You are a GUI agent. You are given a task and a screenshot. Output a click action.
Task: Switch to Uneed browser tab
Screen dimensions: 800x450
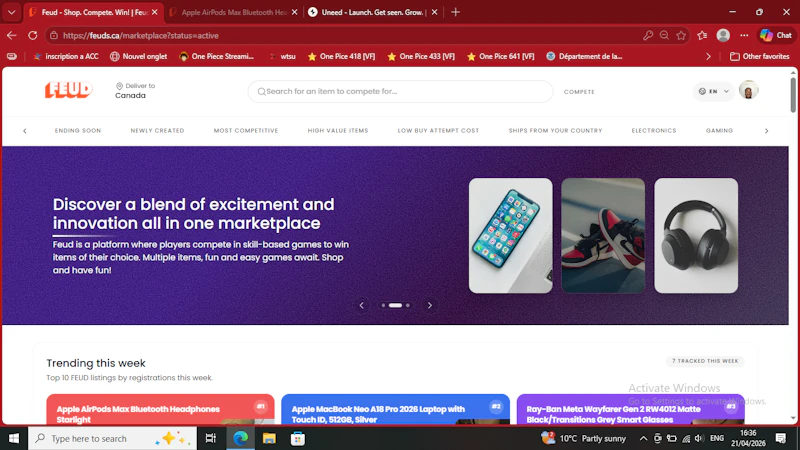point(372,12)
